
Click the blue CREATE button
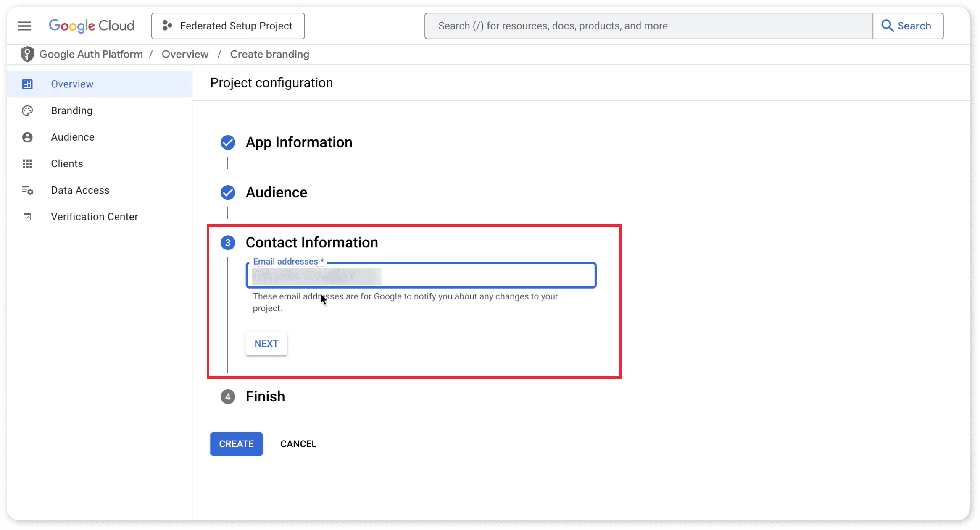pyautogui.click(x=236, y=444)
